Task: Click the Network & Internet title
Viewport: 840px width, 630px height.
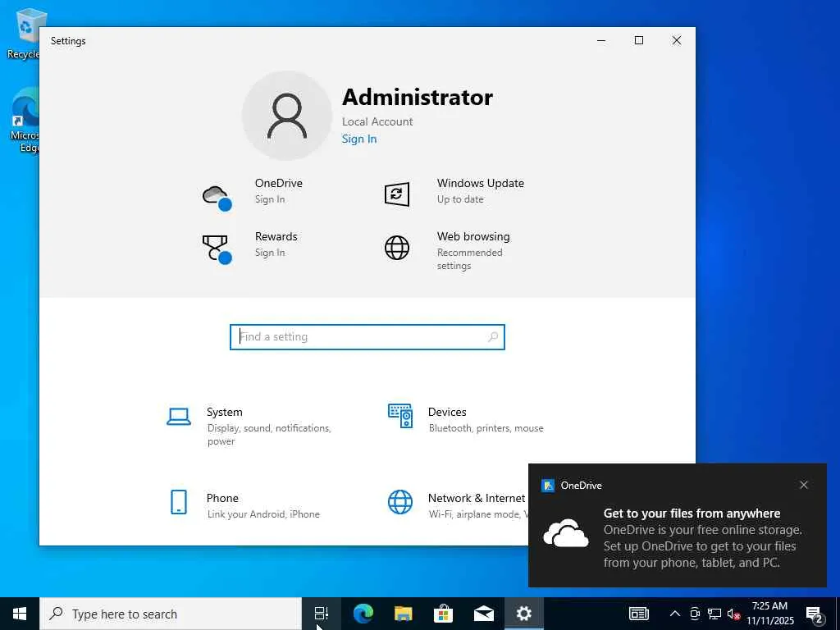Action: click(x=477, y=498)
